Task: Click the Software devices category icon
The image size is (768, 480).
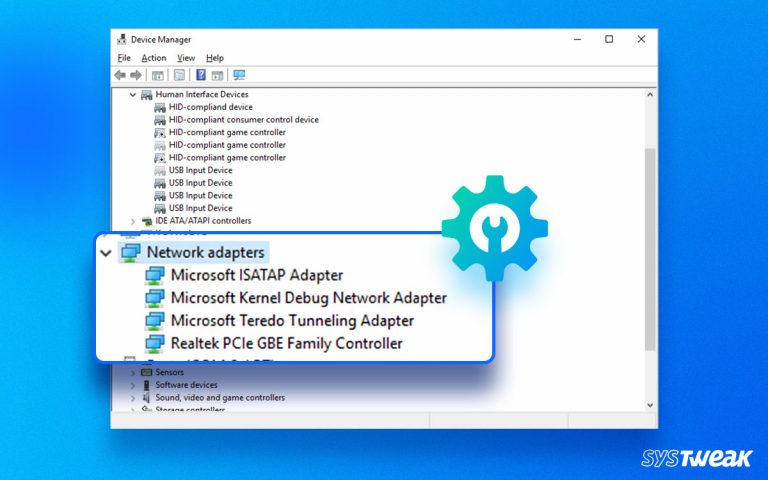Action: click(x=146, y=385)
